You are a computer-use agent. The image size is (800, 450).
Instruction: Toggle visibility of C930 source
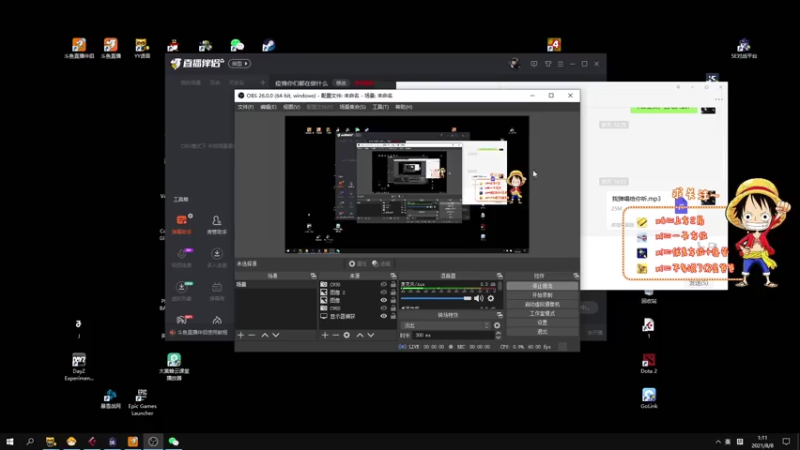384,285
